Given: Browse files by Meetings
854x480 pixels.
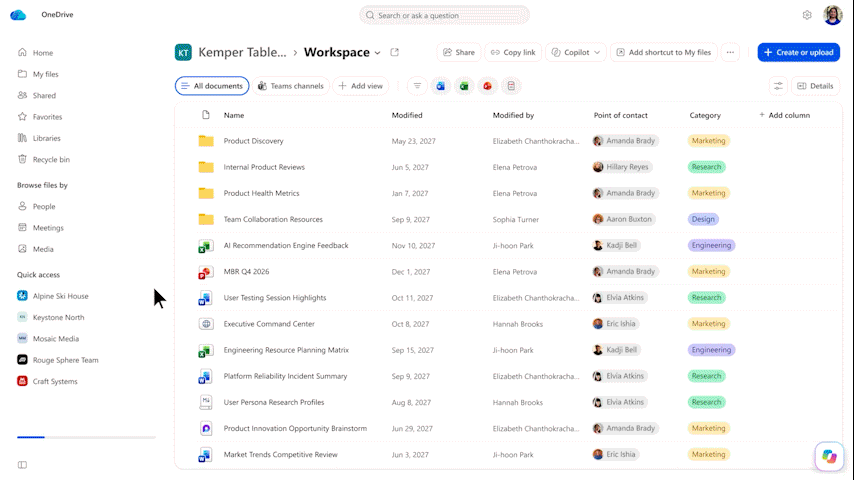Looking at the screenshot, I should (48, 228).
